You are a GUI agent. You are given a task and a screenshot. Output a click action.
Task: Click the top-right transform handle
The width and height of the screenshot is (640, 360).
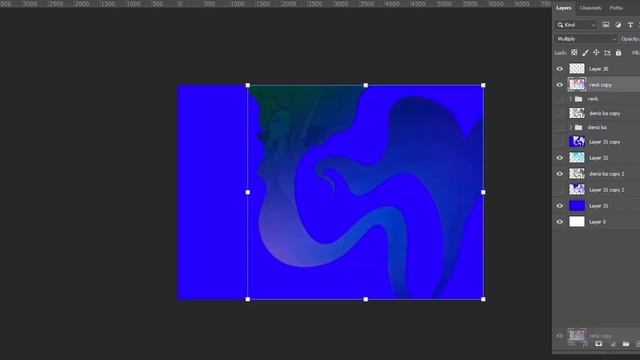pos(483,85)
